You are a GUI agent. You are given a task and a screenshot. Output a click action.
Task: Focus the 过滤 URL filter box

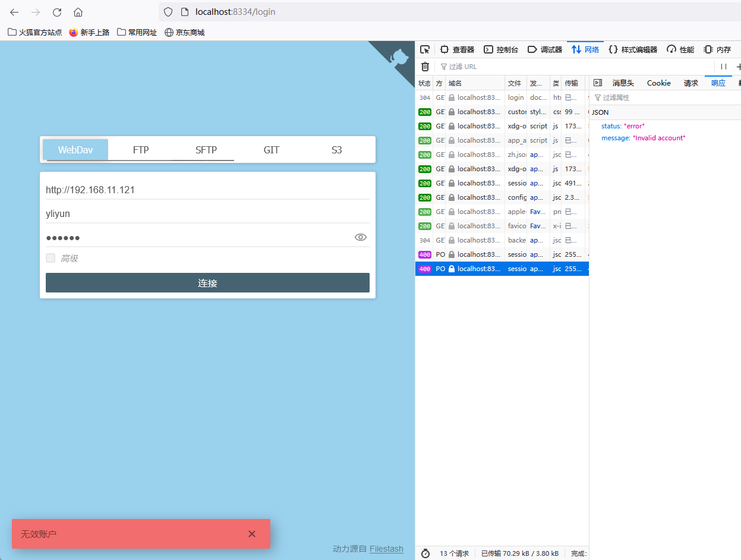[x=573, y=67]
